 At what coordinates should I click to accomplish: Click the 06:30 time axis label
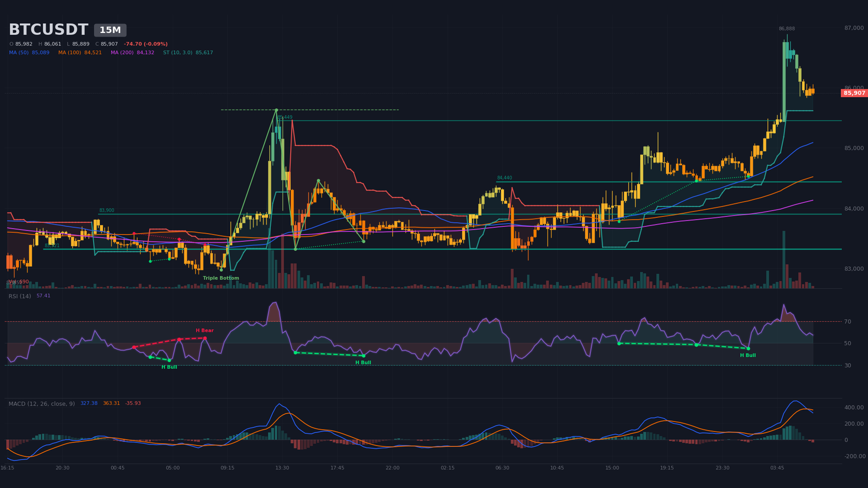coord(502,468)
